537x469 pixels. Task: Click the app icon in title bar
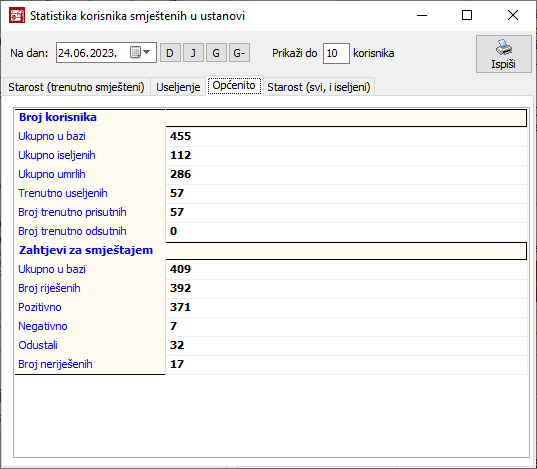pos(17,15)
